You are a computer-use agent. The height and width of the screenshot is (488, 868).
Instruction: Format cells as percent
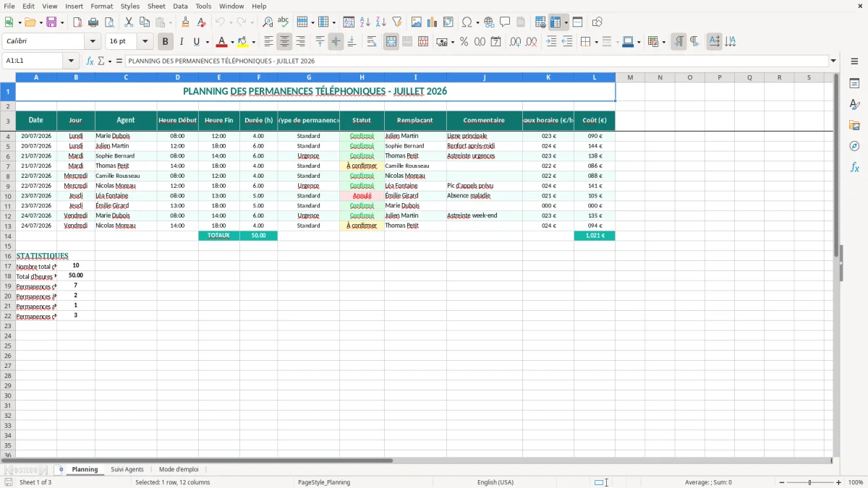coord(464,42)
